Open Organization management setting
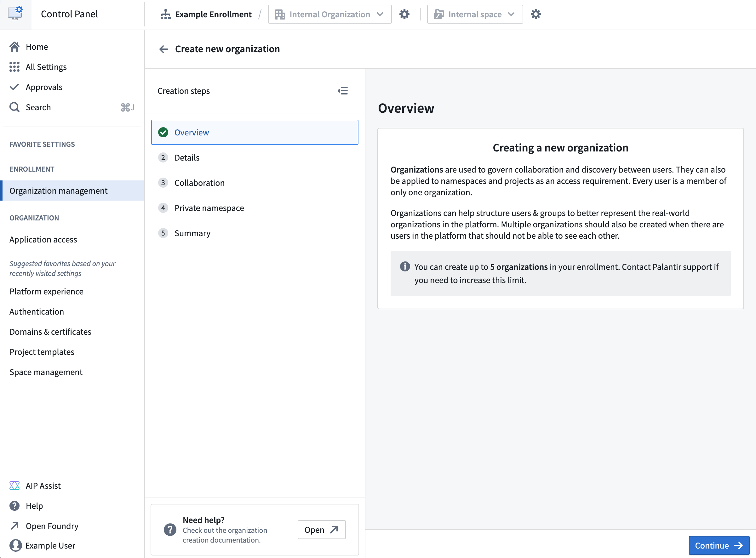The height and width of the screenshot is (558, 756). tap(72, 191)
